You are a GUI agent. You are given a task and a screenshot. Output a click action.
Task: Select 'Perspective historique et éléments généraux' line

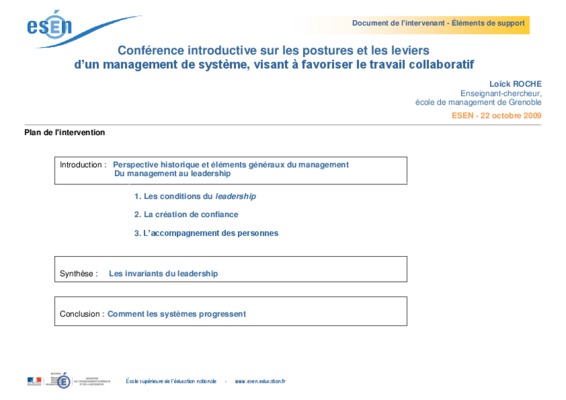(231, 165)
